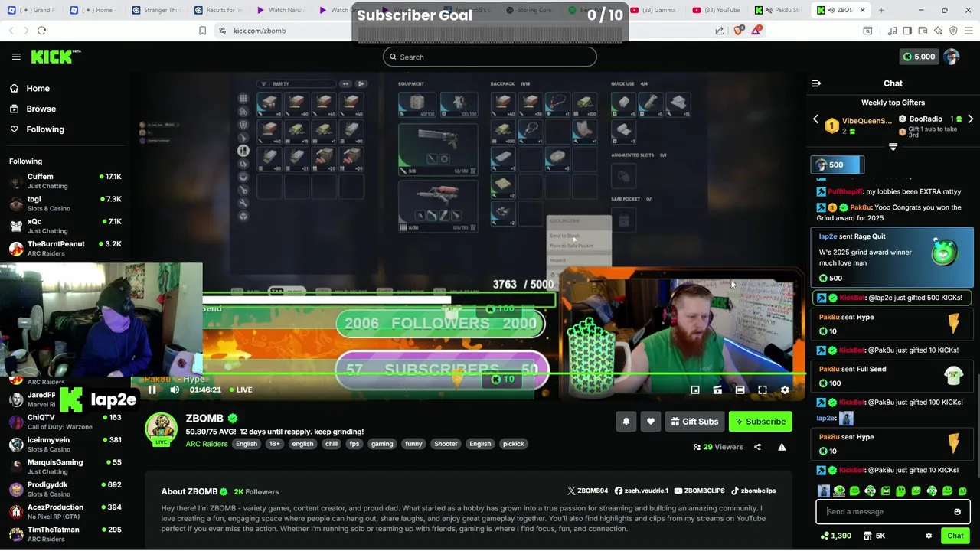
Task: Select the pickick tag
Action: point(513,444)
